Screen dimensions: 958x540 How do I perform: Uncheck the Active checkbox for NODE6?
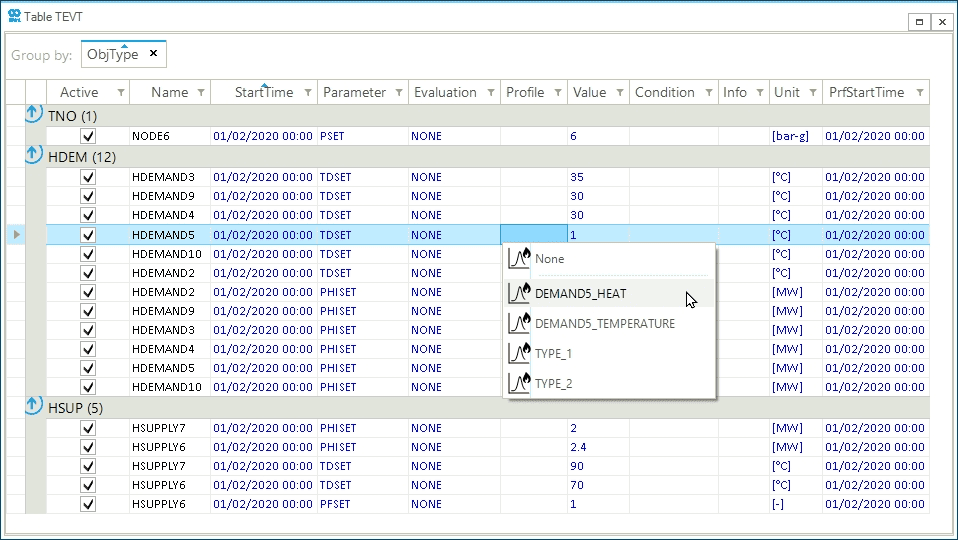pos(88,136)
